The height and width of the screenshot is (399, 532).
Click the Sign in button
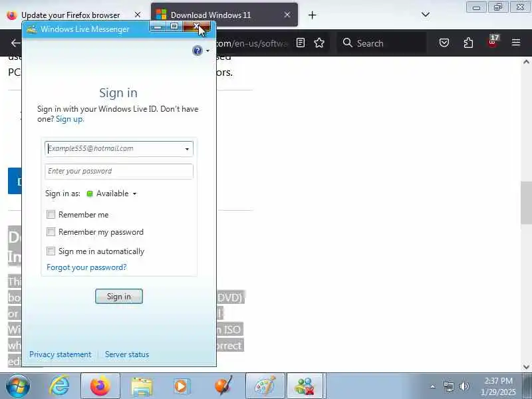[119, 296]
